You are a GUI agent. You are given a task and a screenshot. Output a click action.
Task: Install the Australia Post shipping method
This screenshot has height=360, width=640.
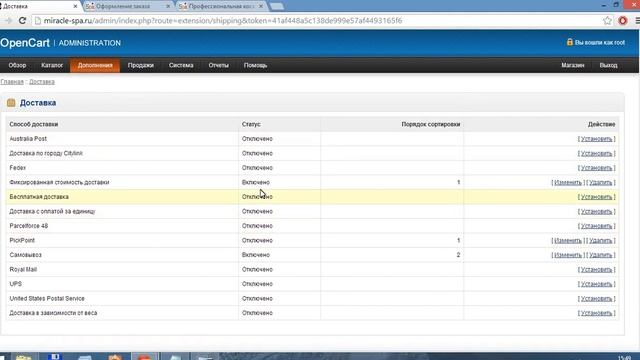(596, 139)
